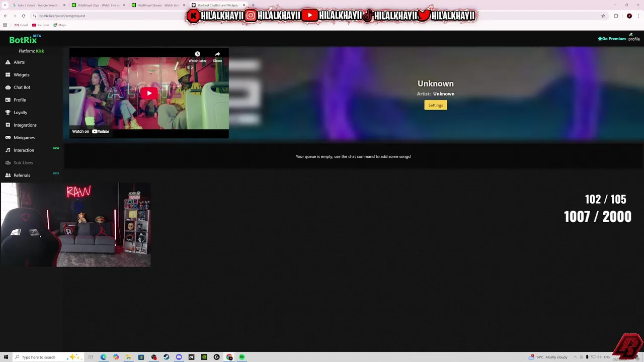Click Share on the YouTube embed

217,57
